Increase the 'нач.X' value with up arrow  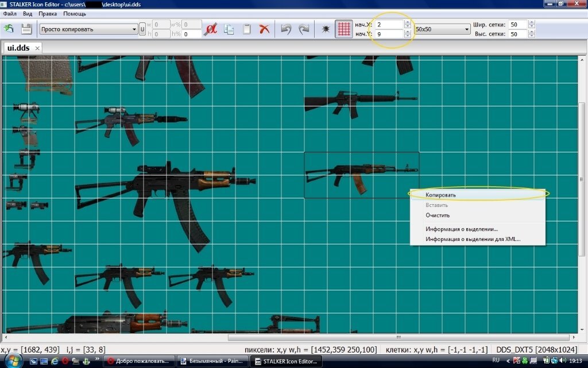point(408,22)
